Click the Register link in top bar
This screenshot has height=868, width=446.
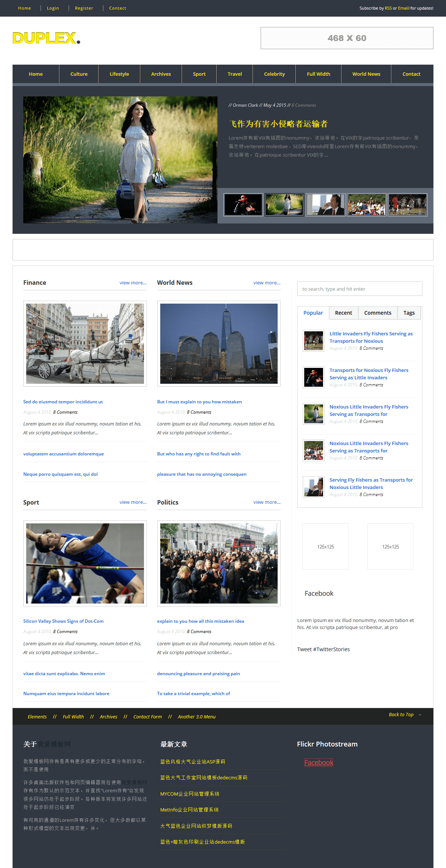[84, 8]
